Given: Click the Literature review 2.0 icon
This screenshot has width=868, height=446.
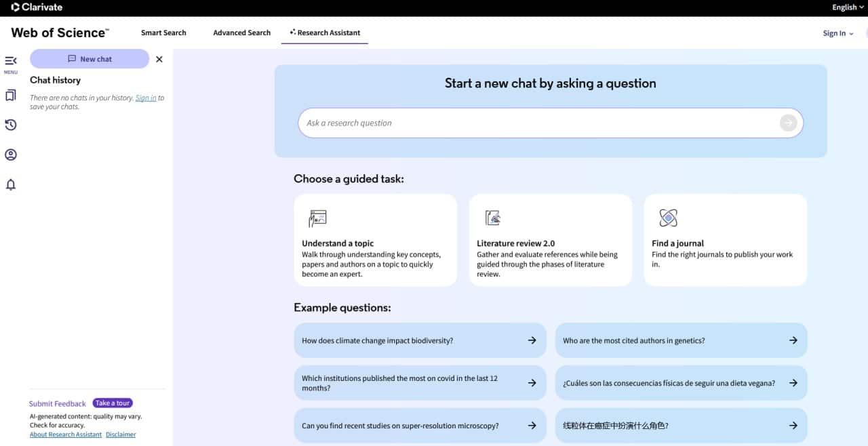Looking at the screenshot, I should pos(492,218).
